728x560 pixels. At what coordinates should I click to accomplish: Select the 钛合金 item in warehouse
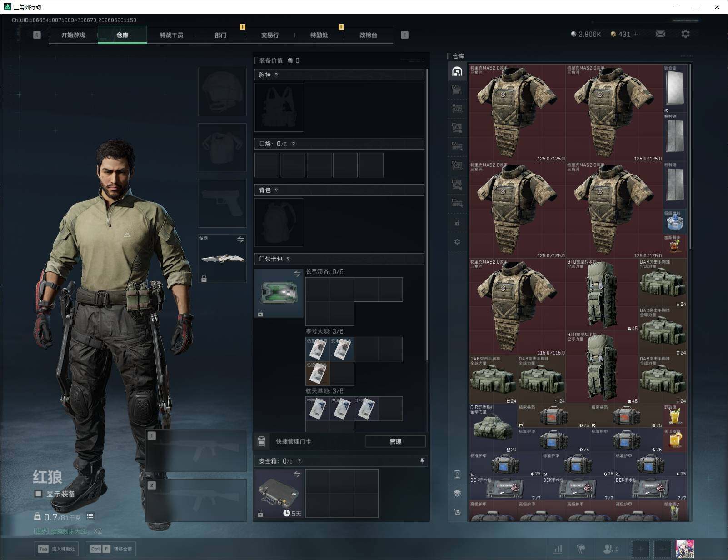(x=675, y=89)
